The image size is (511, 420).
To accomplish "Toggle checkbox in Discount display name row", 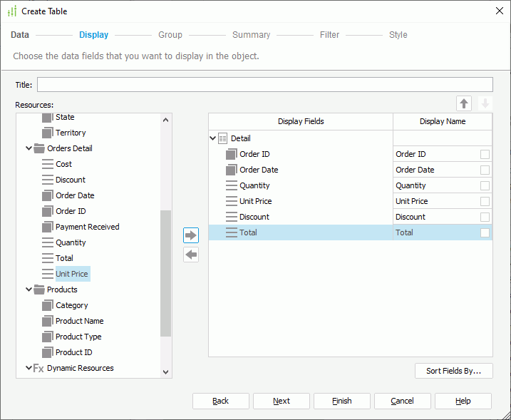I will point(485,217).
